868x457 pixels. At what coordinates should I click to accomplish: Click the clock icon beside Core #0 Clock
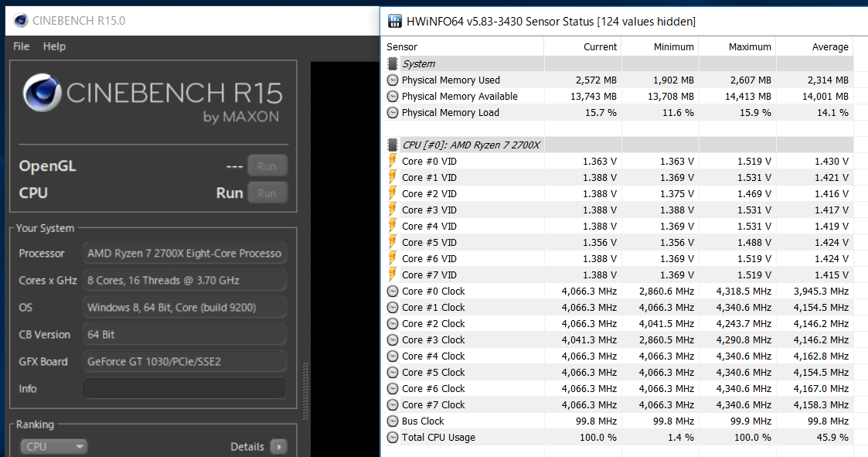393,291
